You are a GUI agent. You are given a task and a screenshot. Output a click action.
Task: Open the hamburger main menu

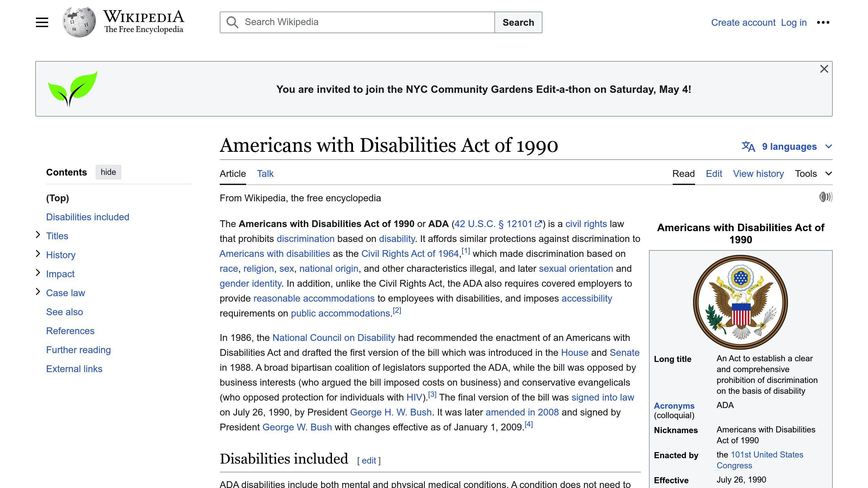pyautogui.click(x=42, y=22)
